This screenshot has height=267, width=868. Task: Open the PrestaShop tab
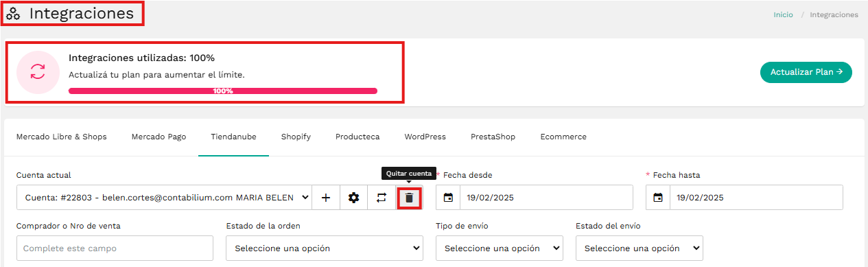[493, 137]
